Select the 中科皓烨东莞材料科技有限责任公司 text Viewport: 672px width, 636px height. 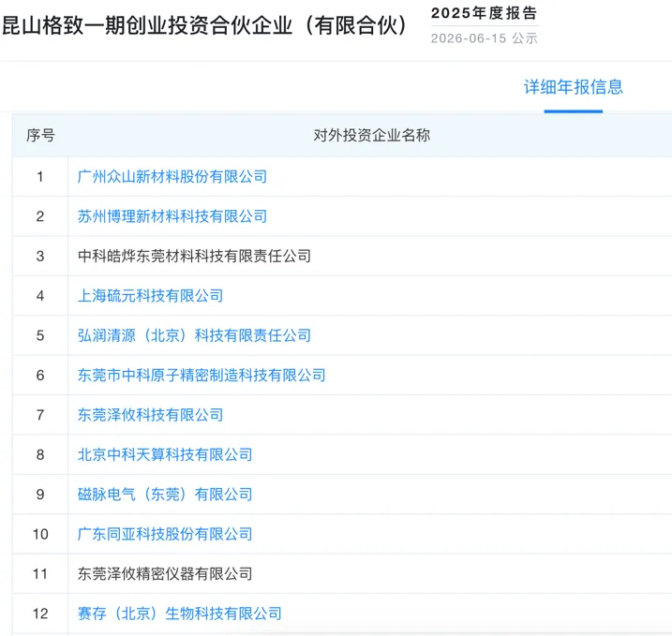(194, 256)
